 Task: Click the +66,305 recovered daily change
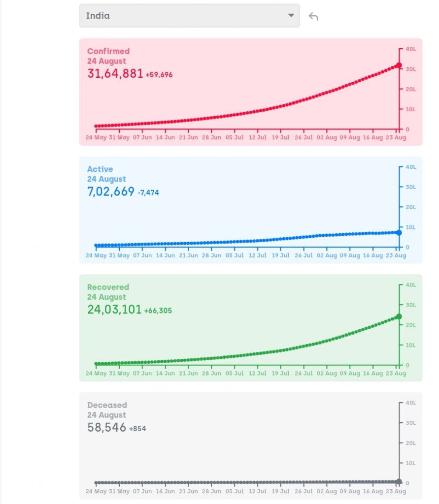click(158, 311)
